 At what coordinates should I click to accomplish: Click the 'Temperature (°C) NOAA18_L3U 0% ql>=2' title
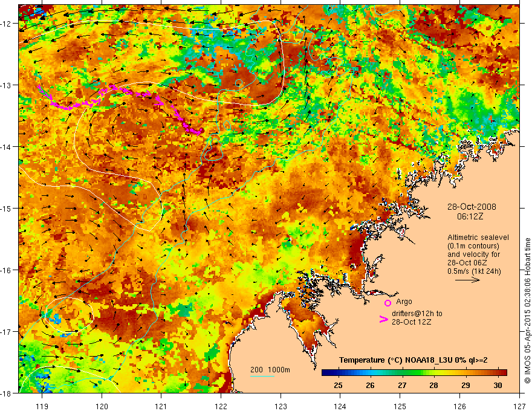click(x=414, y=360)
